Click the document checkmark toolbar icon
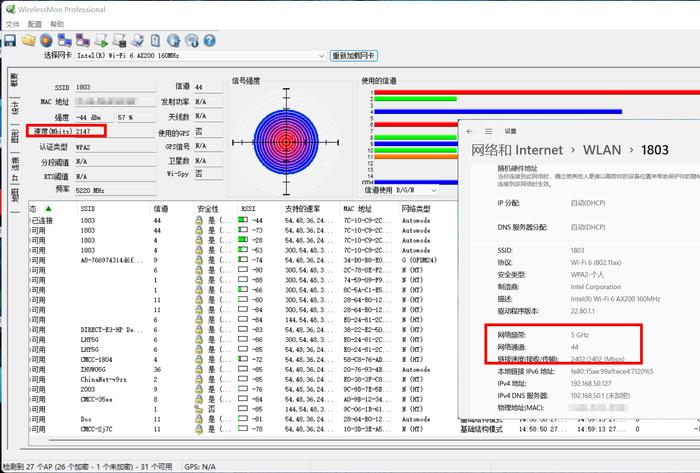 (x=137, y=41)
